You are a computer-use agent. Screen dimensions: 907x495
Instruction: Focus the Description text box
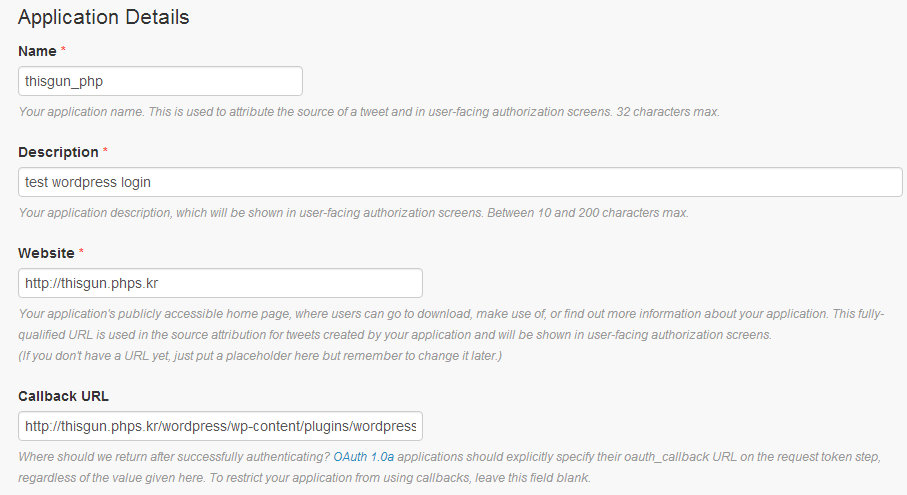pyautogui.click(x=460, y=182)
